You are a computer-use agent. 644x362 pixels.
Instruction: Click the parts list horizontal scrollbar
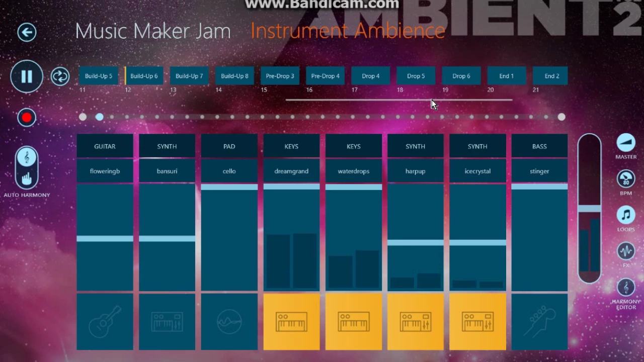pos(399,100)
